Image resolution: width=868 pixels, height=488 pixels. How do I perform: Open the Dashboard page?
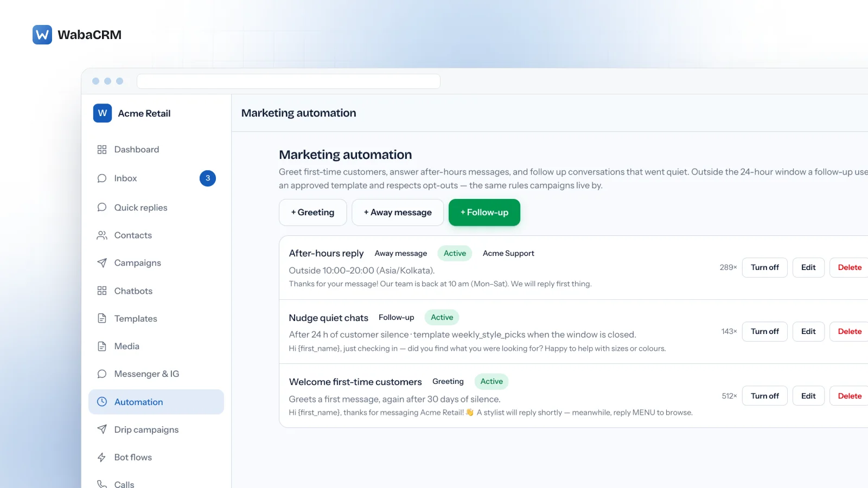tap(156, 150)
